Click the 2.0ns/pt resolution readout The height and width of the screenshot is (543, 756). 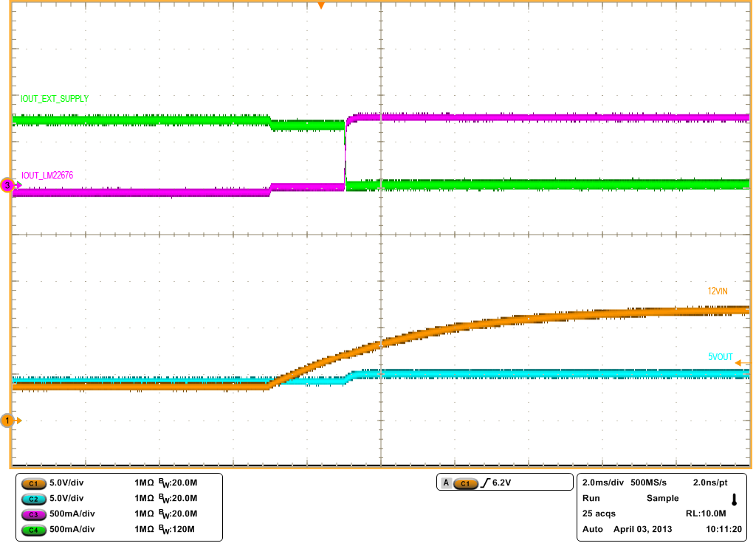tap(710, 483)
